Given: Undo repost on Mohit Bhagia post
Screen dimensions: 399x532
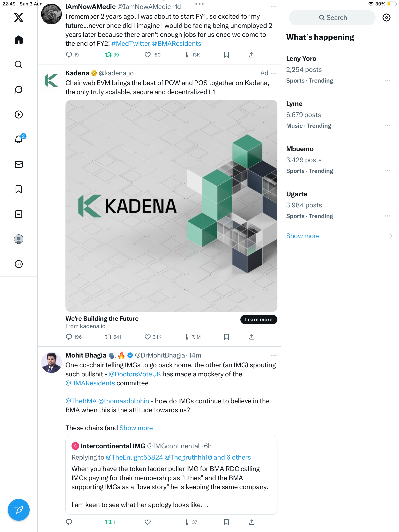Looking at the screenshot, I should [108, 522].
